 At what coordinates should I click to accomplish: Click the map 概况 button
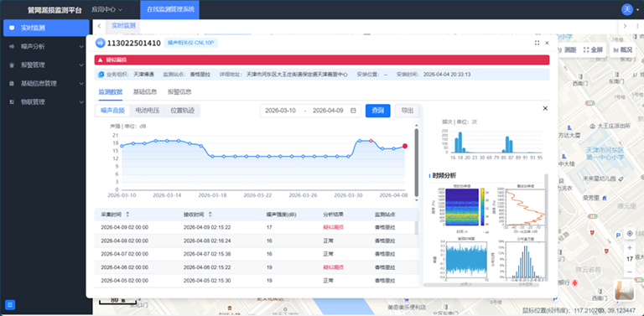point(623,50)
